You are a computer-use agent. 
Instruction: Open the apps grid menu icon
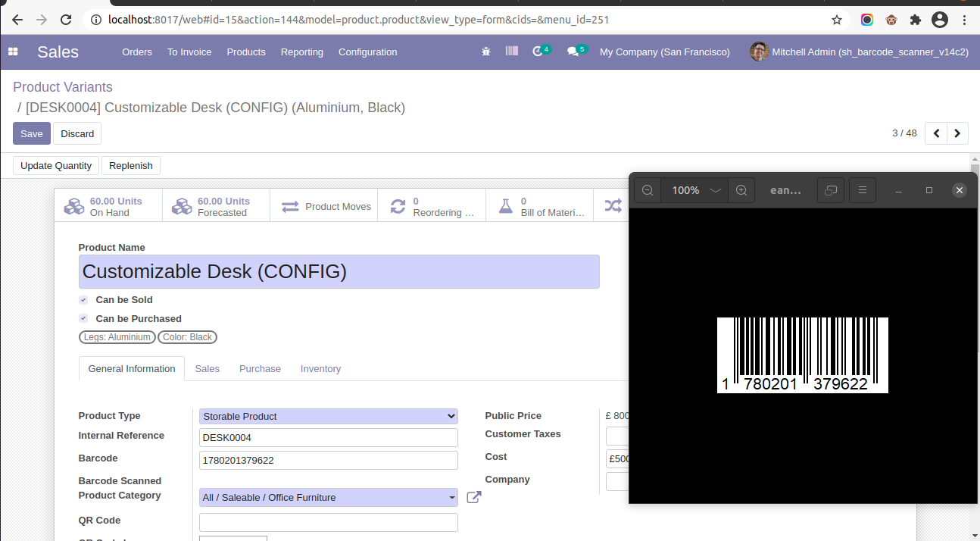tap(13, 52)
